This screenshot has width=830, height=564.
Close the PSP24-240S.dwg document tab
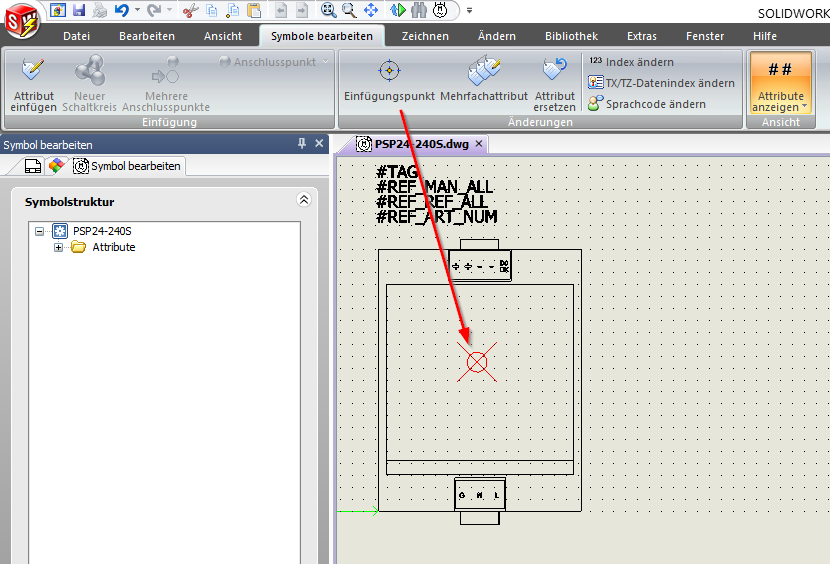(x=479, y=144)
